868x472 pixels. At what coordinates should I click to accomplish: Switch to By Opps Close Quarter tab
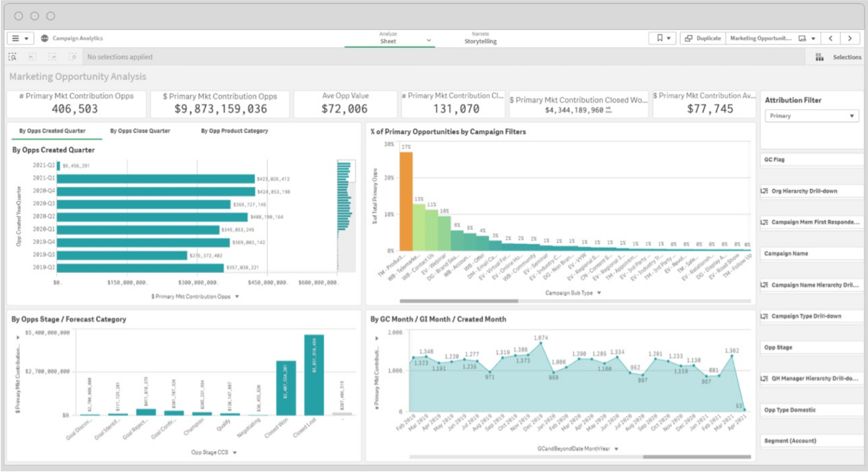[140, 131]
